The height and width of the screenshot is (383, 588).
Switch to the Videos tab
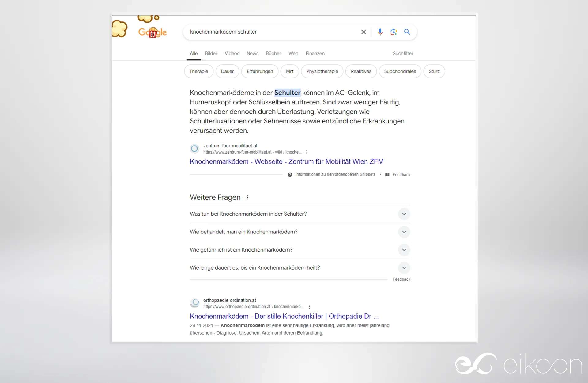232,53
